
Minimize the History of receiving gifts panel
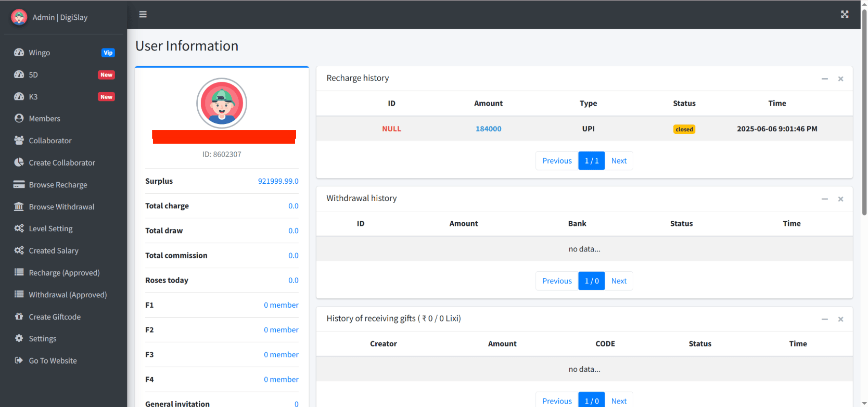pyautogui.click(x=825, y=319)
